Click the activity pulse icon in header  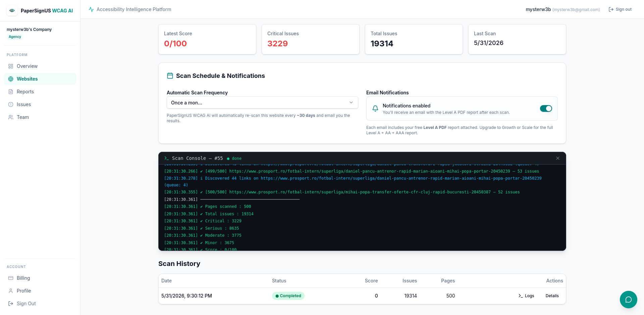coord(91,9)
